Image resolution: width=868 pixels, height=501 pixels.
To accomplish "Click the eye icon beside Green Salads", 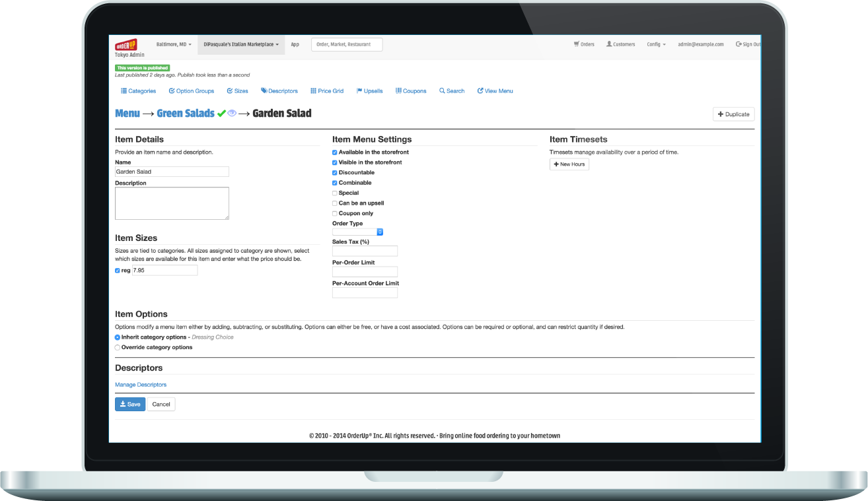I will [x=232, y=114].
